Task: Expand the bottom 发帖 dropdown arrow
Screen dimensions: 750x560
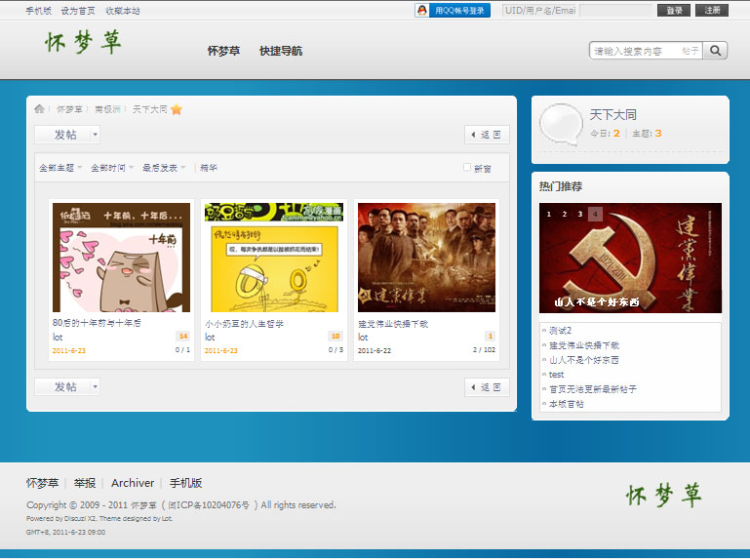Action: 96,386
